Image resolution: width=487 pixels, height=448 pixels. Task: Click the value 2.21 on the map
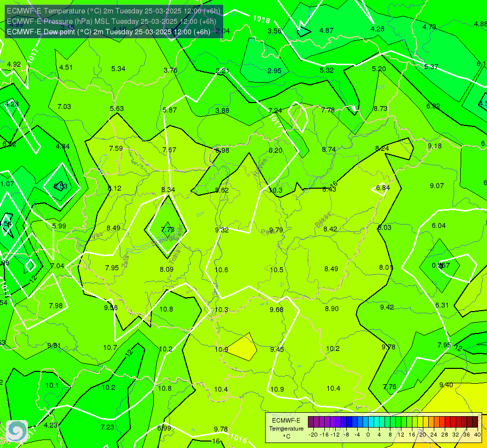coord(222,71)
